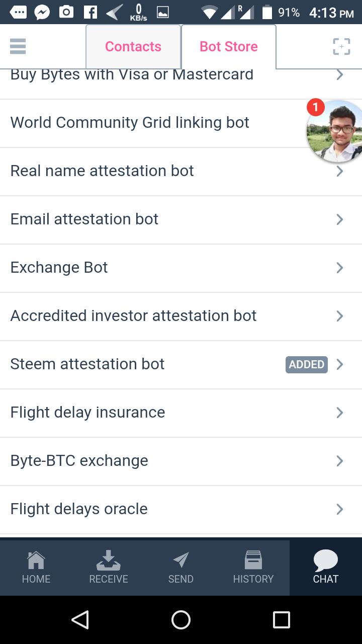Tap the floating chat head profile picture

tap(334, 131)
